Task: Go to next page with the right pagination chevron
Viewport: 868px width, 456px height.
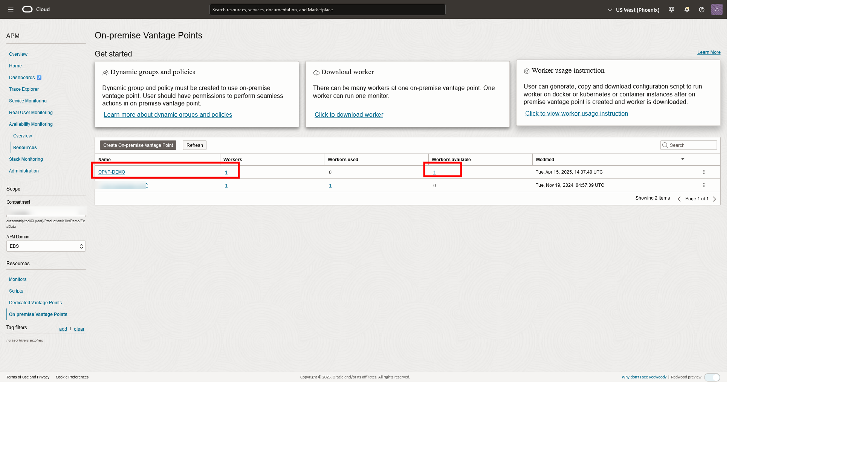Action: (714, 199)
